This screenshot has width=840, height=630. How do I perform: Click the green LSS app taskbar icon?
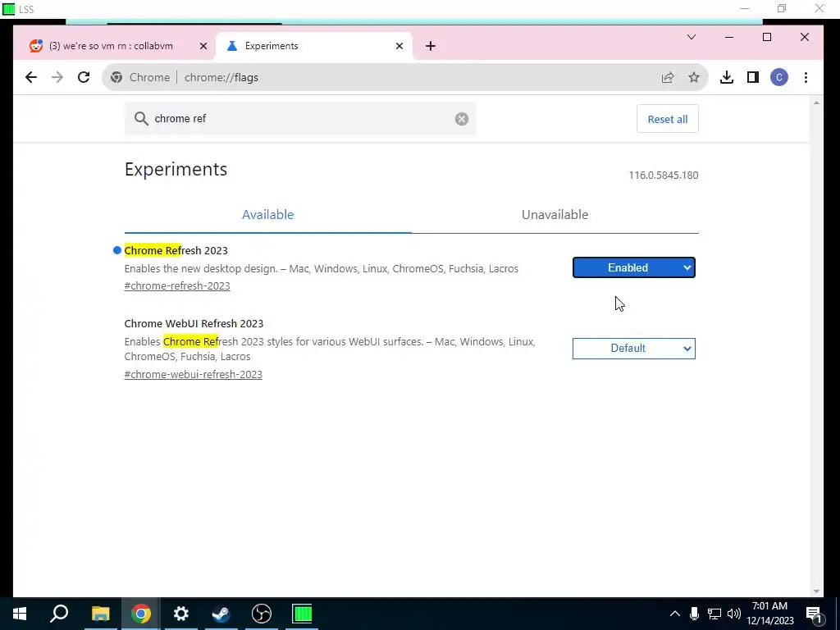[302, 614]
